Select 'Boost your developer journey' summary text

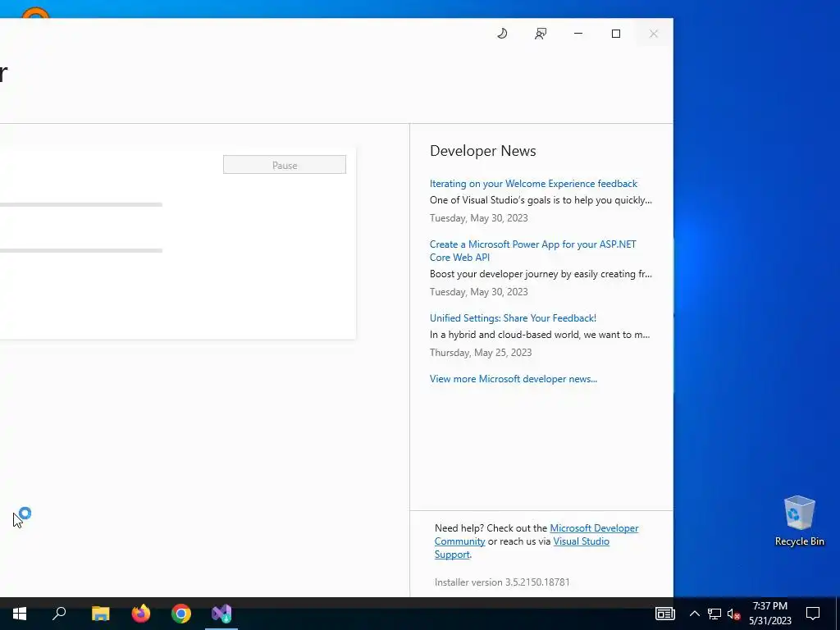(541, 274)
